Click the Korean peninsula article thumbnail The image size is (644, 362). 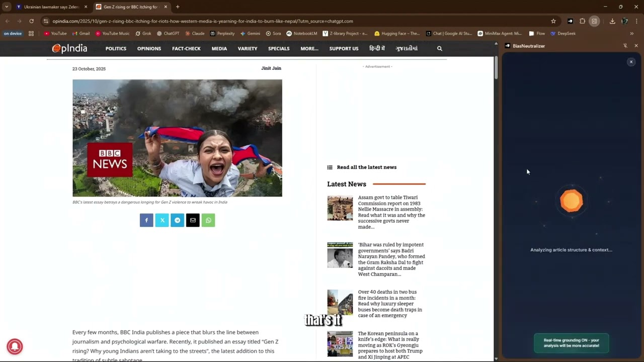pyautogui.click(x=340, y=344)
